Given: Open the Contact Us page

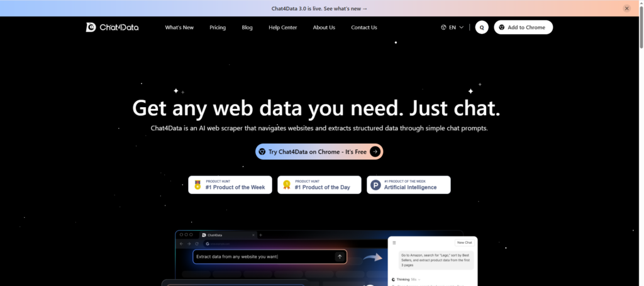Looking at the screenshot, I should tap(364, 27).
